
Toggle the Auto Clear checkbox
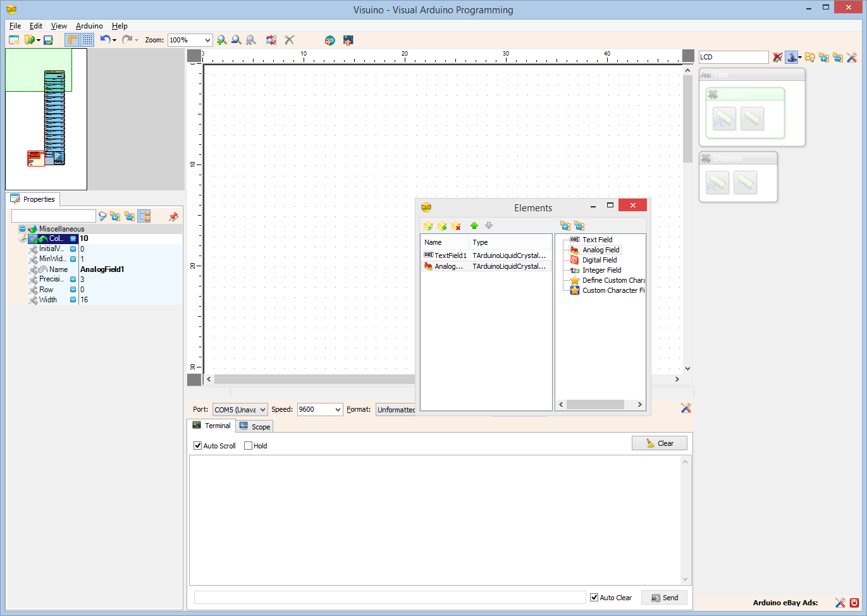point(594,598)
